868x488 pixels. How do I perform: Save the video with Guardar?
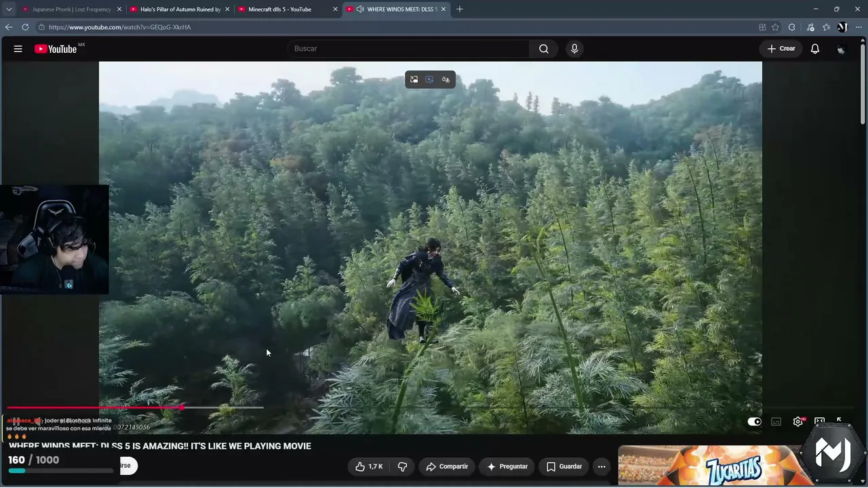click(x=564, y=466)
